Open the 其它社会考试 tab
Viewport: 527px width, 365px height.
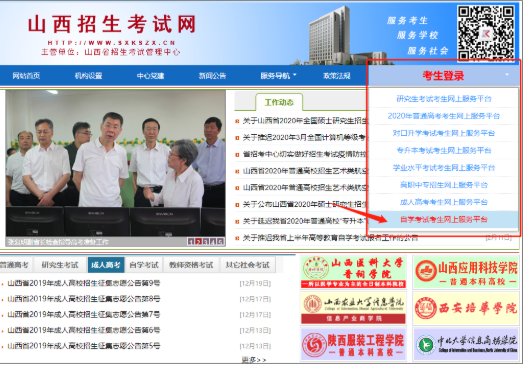coord(248,265)
